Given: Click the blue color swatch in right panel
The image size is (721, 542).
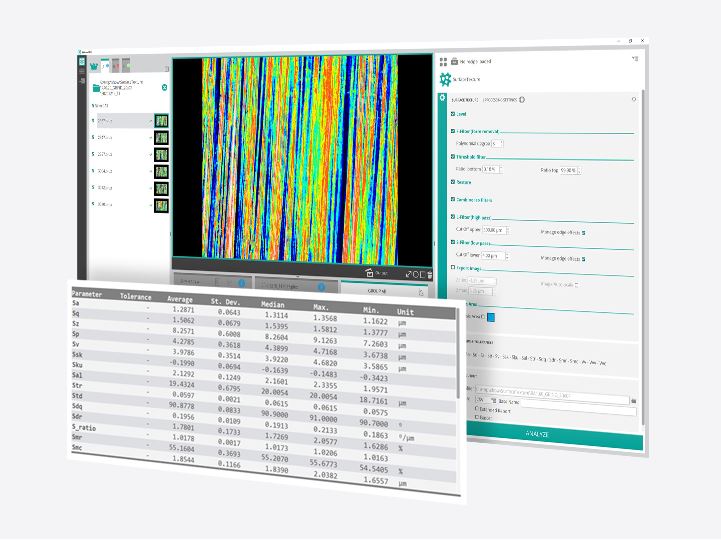Looking at the screenshot, I should coord(491,317).
